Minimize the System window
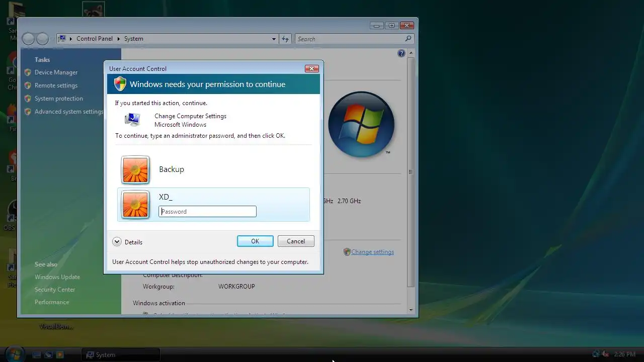The height and width of the screenshot is (362, 644). (376, 25)
